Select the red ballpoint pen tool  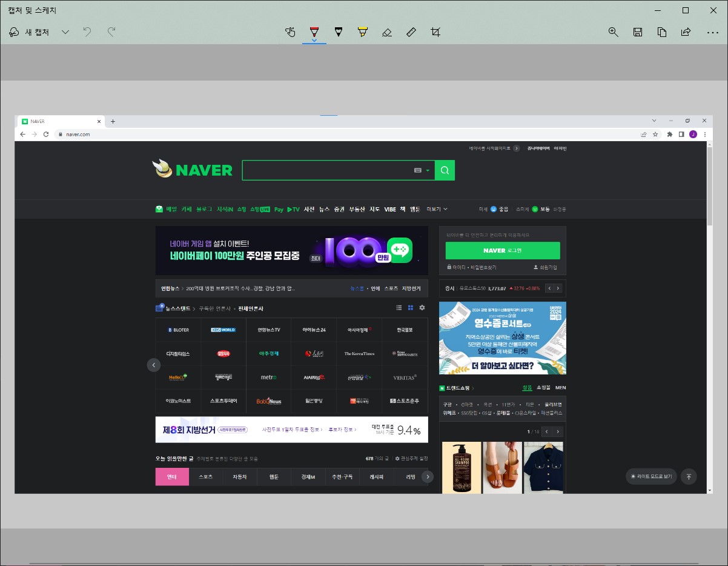[314, 31]
